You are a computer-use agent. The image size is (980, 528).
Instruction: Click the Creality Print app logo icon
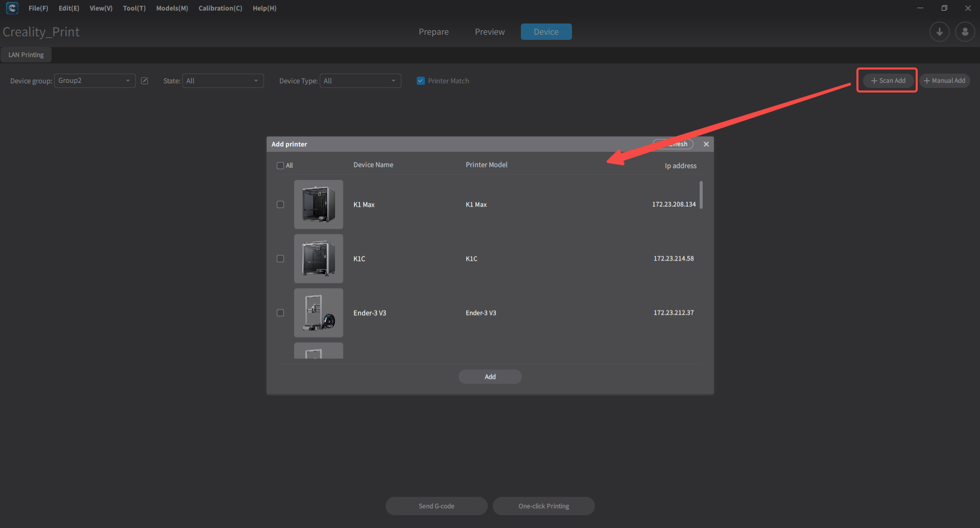pos(12,8)
